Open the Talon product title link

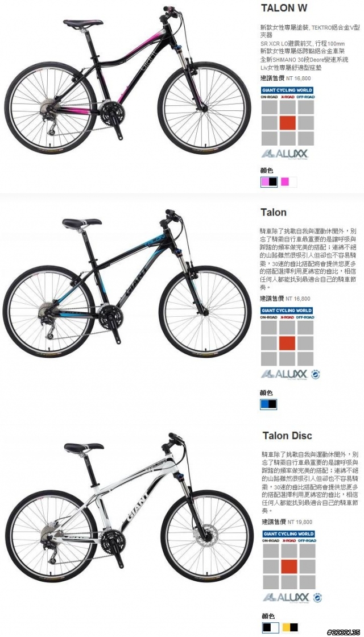[x=274, y=212]
